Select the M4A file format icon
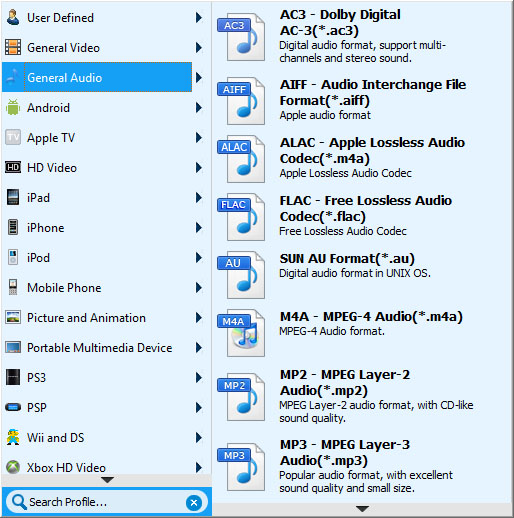The image size is (514, 518). (241, 333)
